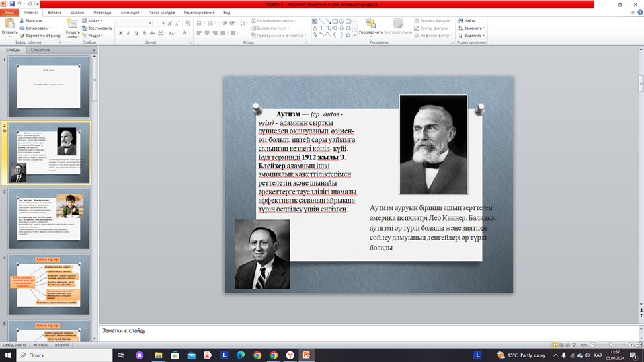Screen dimensions: 644x362
Task: Click Restore (Восстановить) slide button
Action: pos(99,28)
